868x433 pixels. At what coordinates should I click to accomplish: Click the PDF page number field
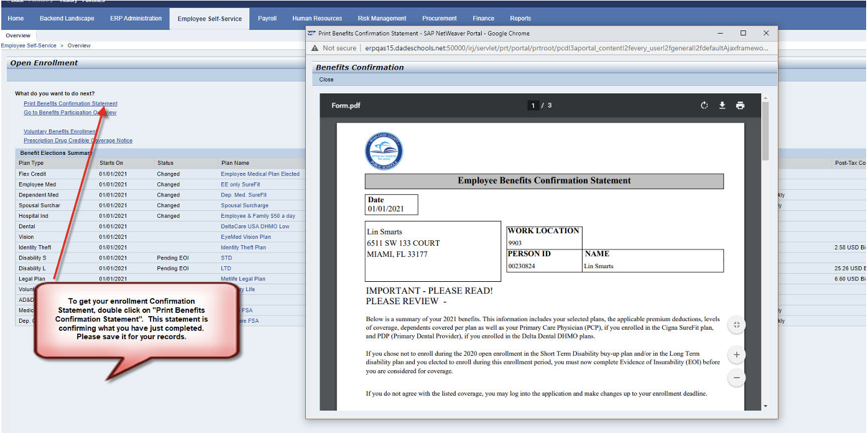(532, 106)
